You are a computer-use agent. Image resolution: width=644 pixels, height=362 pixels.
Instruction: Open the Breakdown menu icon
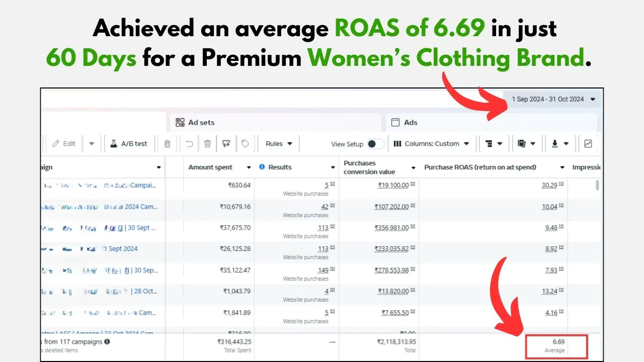click(494, 144)
